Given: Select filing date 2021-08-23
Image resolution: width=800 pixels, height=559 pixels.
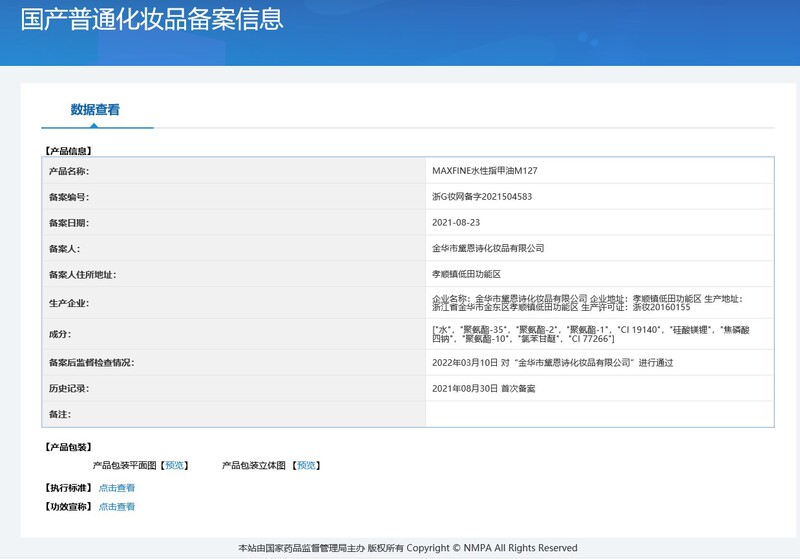Looking at the screenshot, I should pos(456,222).
